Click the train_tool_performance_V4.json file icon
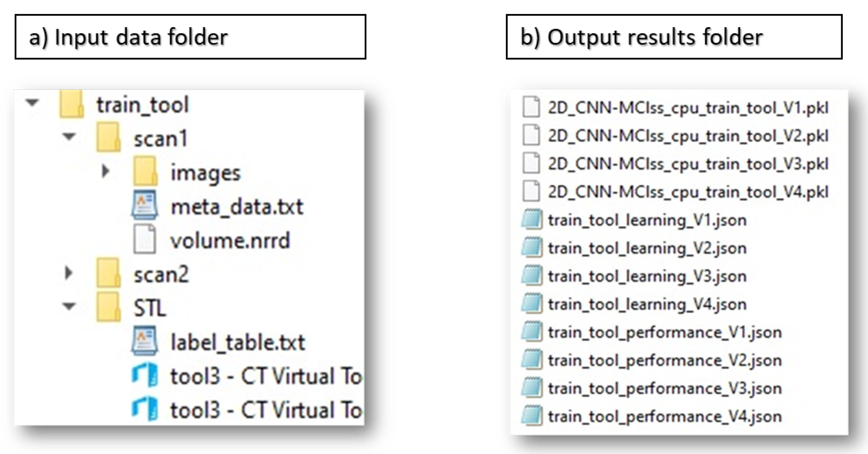 531,416
